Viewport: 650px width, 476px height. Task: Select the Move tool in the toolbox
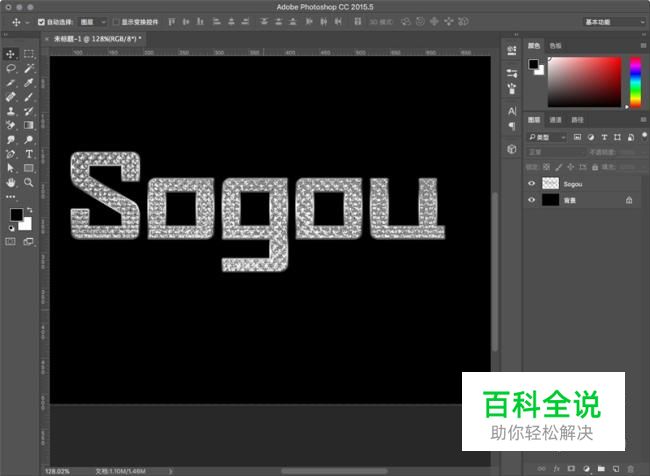tap(10, 54)
